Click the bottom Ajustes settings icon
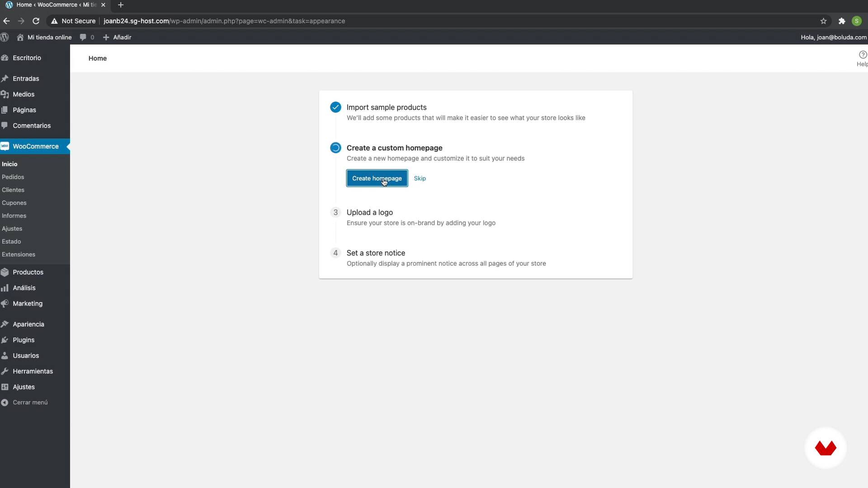This screenshot has width=868, height=488. tap(5, 387)
